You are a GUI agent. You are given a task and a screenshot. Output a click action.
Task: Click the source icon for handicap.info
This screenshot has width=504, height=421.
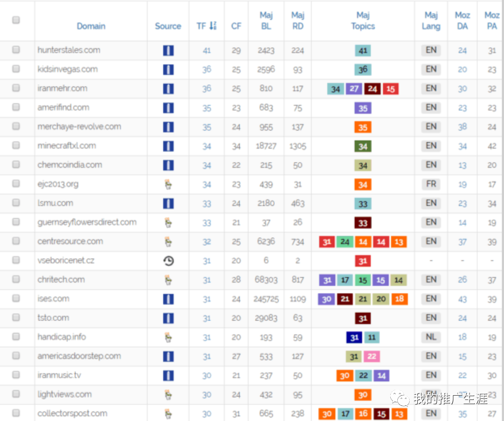pyautogui.click(x=168, y=337)
